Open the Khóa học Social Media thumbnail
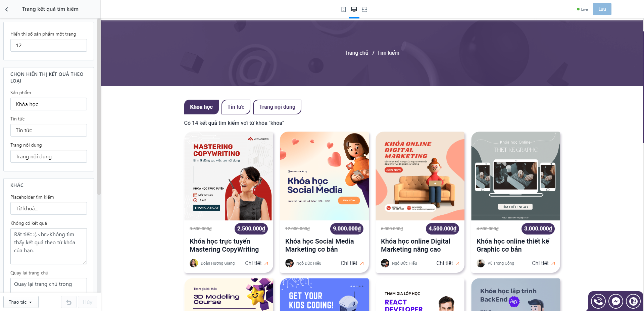Viewport: 644px width, 311px height. 325,176
